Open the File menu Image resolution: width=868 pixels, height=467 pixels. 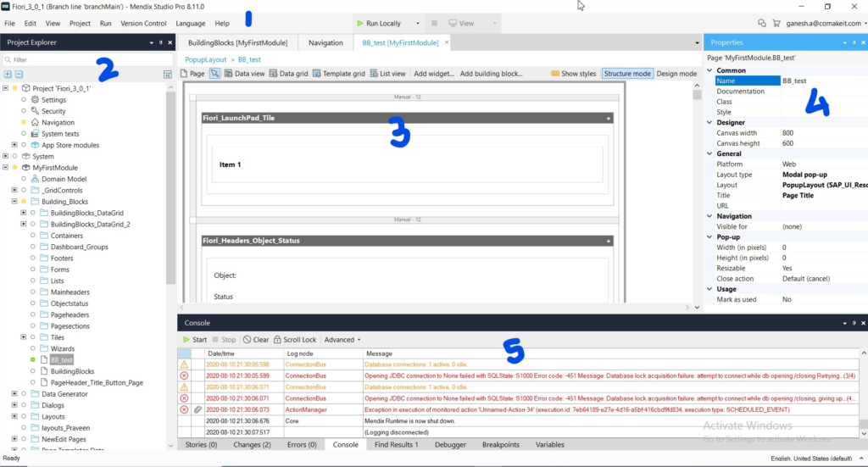click(10, 23)
